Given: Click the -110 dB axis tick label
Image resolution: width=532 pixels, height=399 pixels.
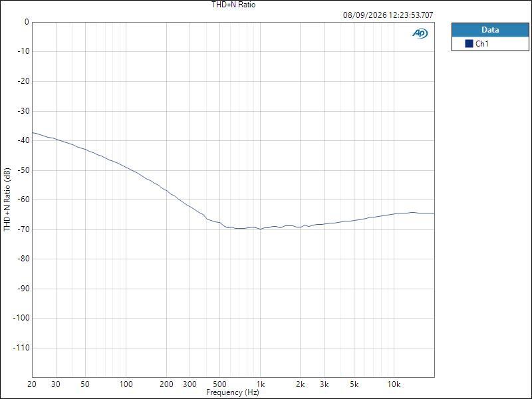Looking at the screenshot, I should 21,348.
